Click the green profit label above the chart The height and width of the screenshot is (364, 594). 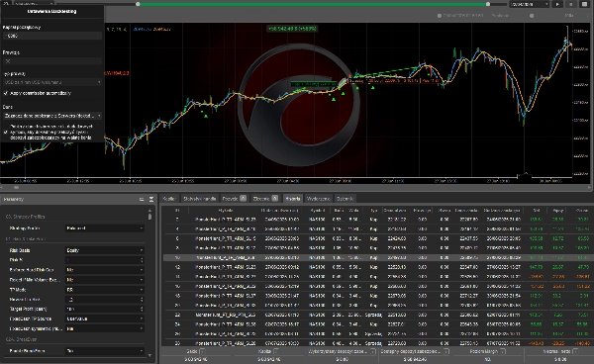point(292,29)
